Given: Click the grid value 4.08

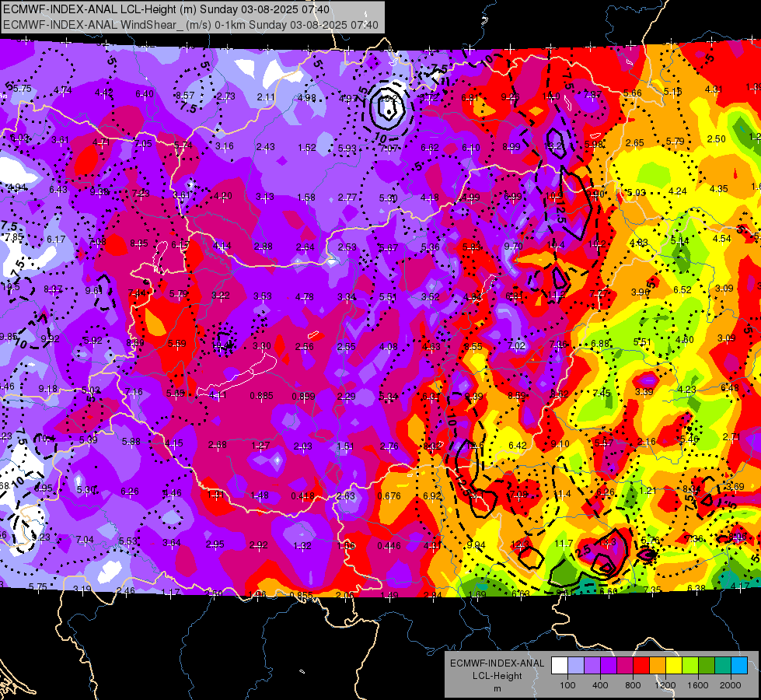Looking at the screenshot, I should click(x=388, y=347).
